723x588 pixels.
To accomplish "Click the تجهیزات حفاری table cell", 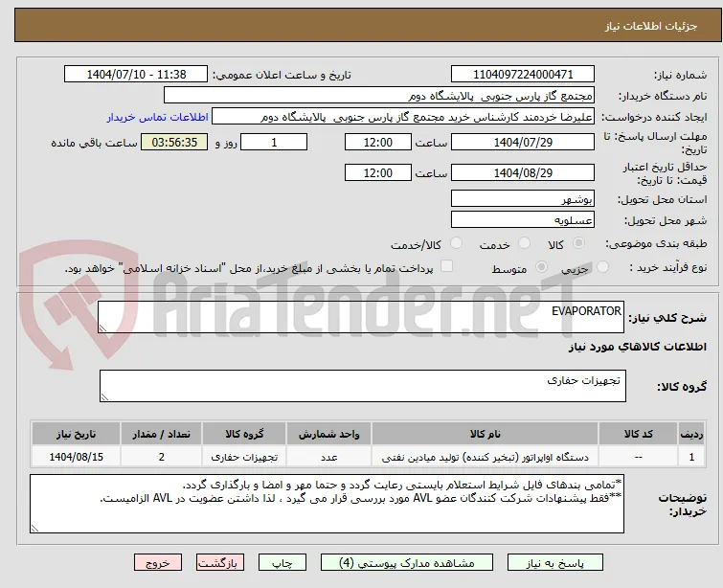I will (x=244, y=457).
